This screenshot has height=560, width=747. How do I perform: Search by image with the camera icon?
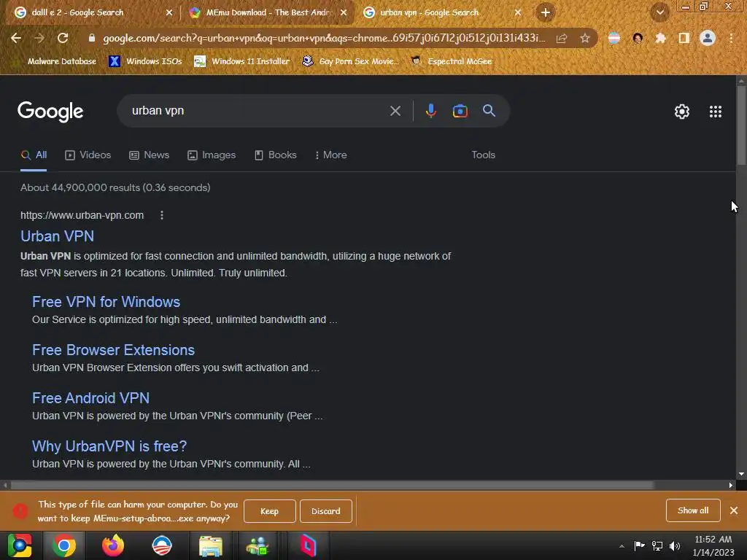click(x=460, y=111)
